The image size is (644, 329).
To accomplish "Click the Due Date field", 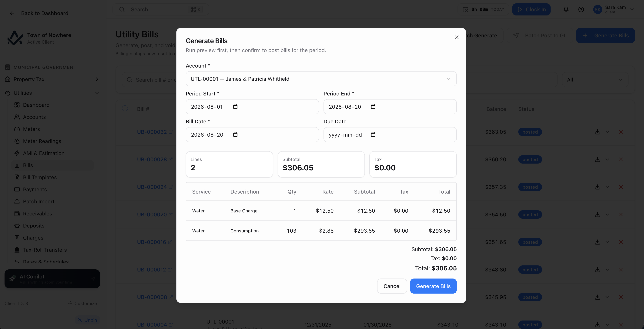I will point(390,135).
